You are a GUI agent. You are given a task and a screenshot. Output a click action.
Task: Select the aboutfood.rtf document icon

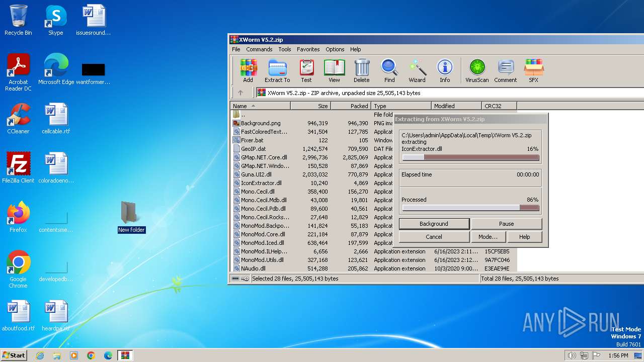18,315
